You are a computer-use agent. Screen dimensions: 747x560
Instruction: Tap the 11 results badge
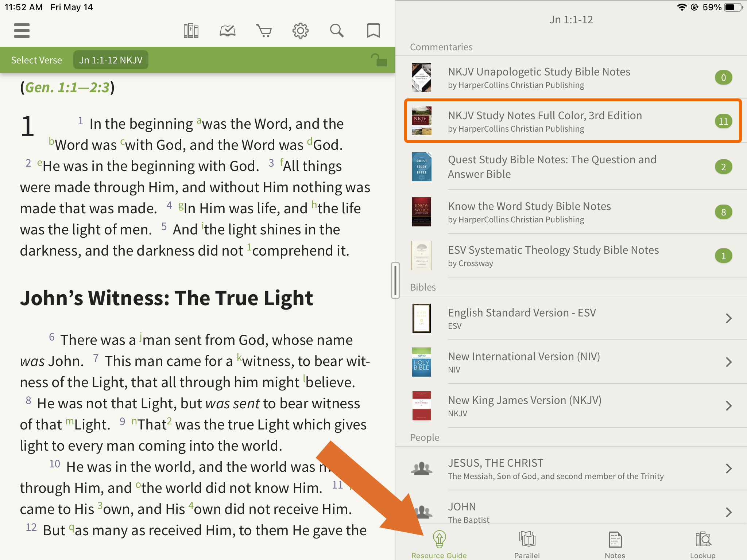[x=723, y=121]
